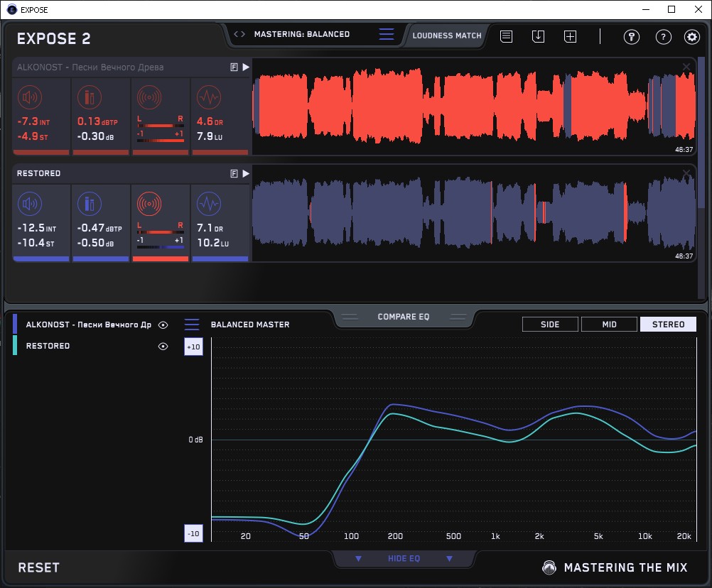Click the help question mark icon
The image size is (712, 588).
coord(663,37)
